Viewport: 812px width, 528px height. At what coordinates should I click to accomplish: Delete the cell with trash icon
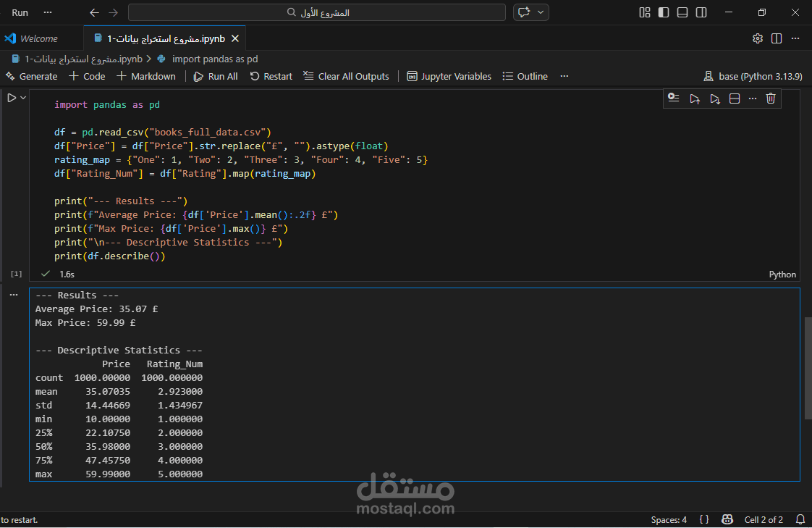771,99
